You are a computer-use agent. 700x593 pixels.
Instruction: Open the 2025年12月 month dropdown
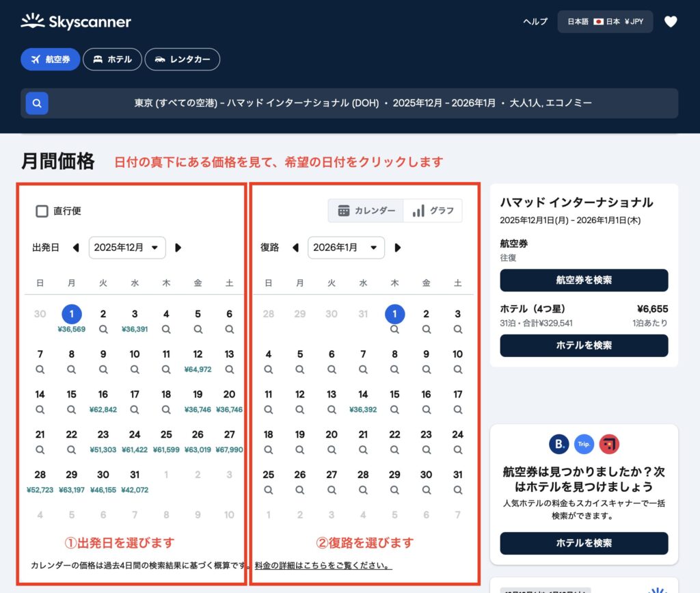(127, 248)
